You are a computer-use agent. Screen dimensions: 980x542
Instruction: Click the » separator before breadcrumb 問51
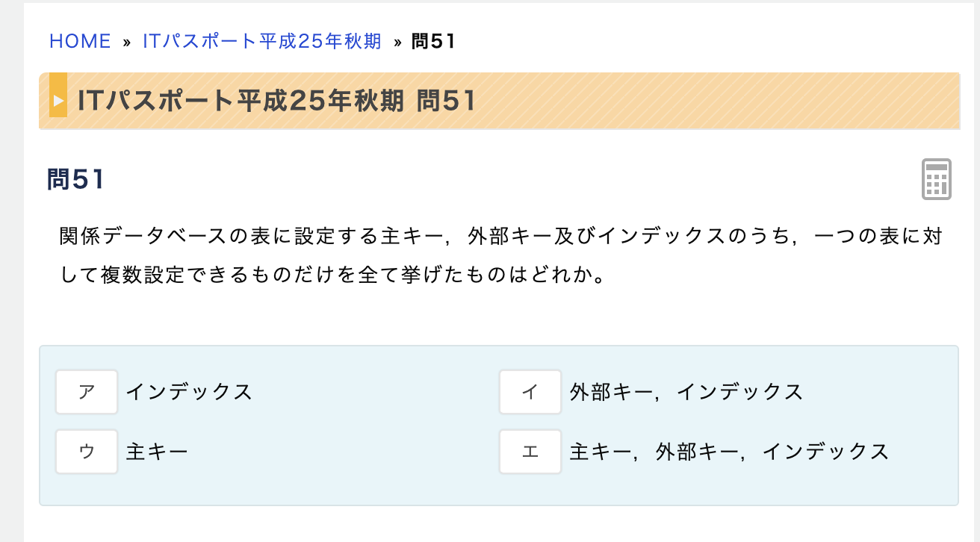397,42
